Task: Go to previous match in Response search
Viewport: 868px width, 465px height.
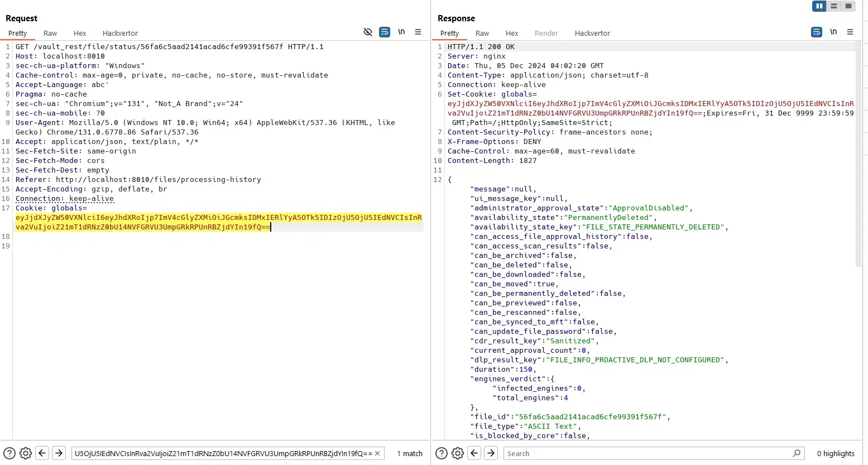Action: click(x=474, y=453)
